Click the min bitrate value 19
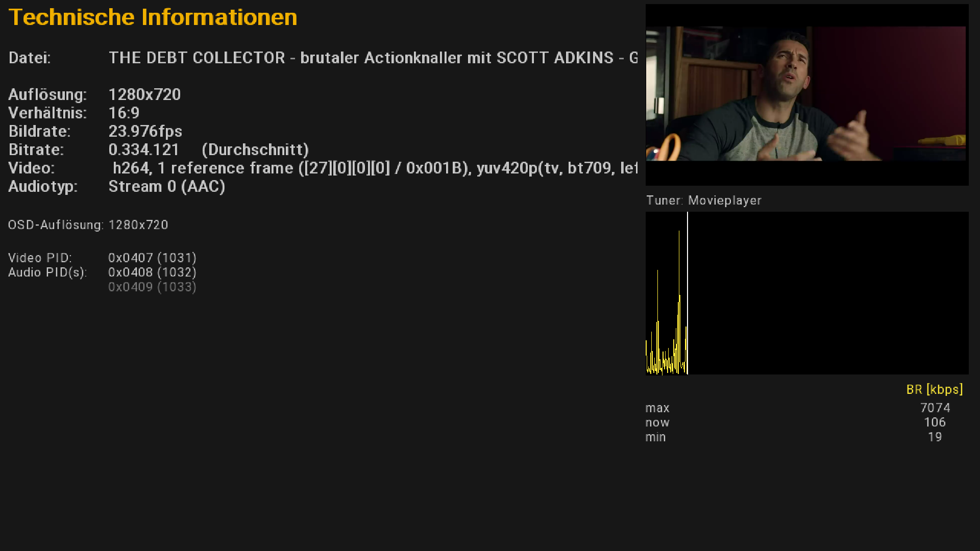The height and width of the screenshot is (551, 980). click(x=935, y=437)
